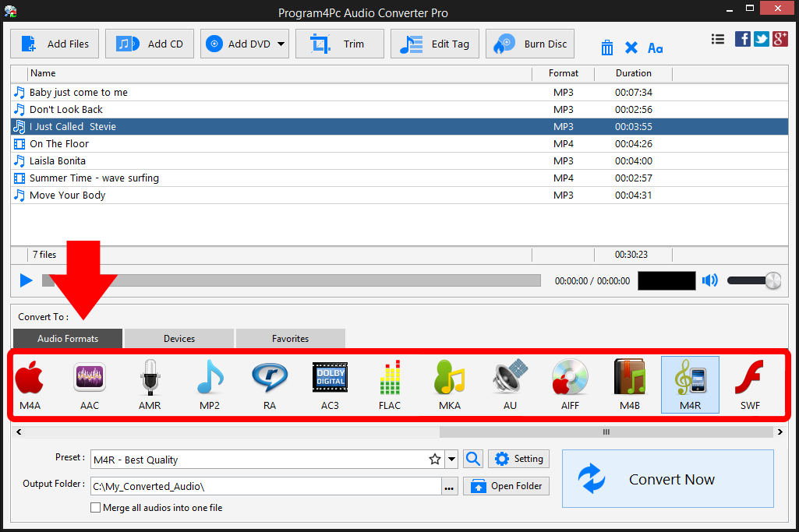Open the Favorites tab

coord(290,339)
